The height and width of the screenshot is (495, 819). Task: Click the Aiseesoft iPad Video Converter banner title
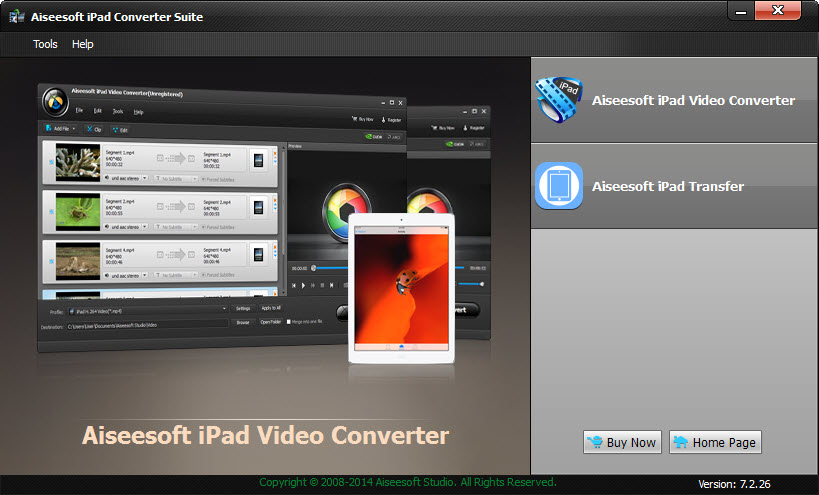click(265, 435)
